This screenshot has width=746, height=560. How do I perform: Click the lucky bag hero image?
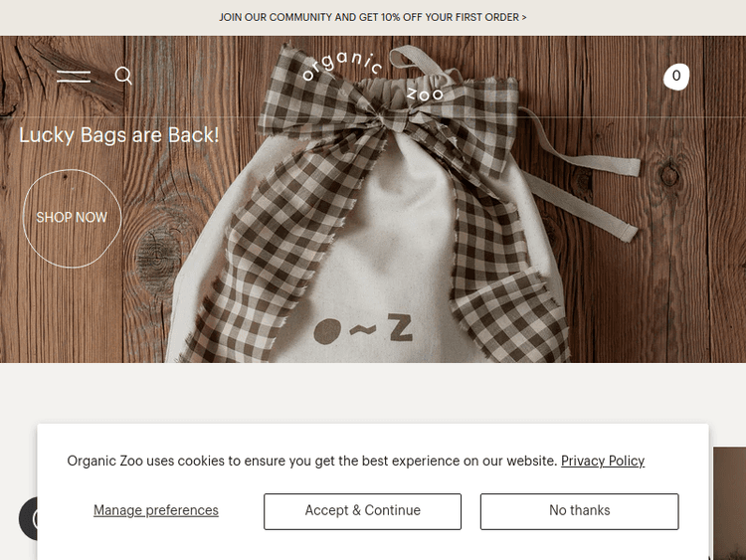tap(373, 199)
